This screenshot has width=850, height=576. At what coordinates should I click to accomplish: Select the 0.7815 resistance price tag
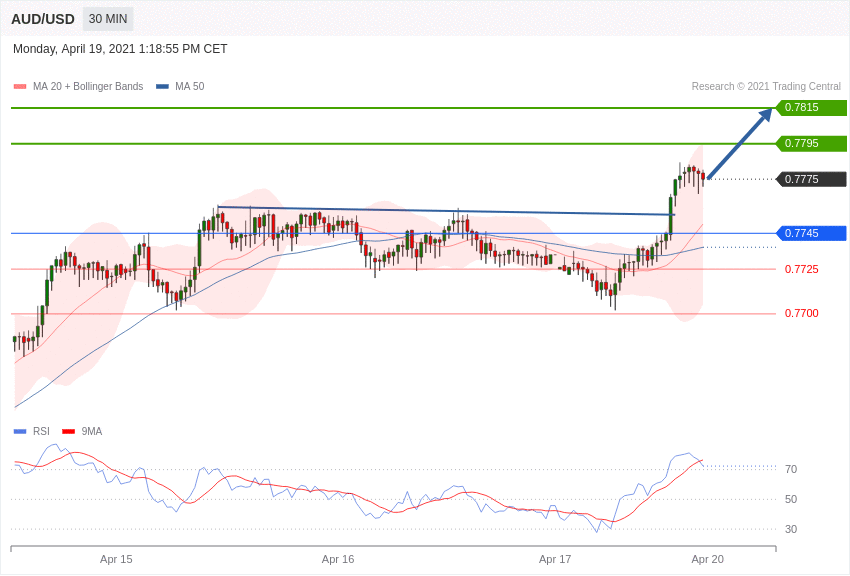click(811, 107)
